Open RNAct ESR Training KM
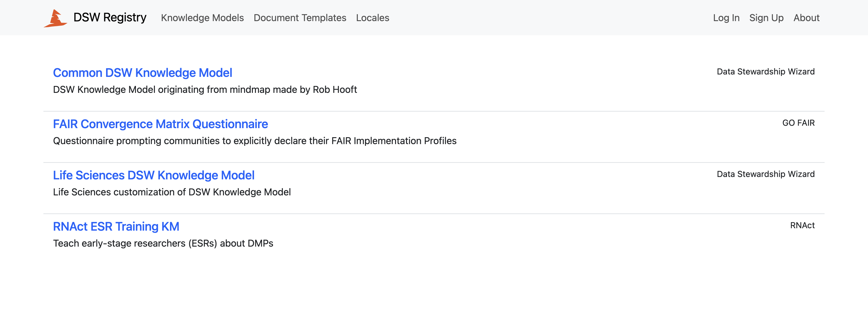 pyautogui.click(x=116, y=226)
